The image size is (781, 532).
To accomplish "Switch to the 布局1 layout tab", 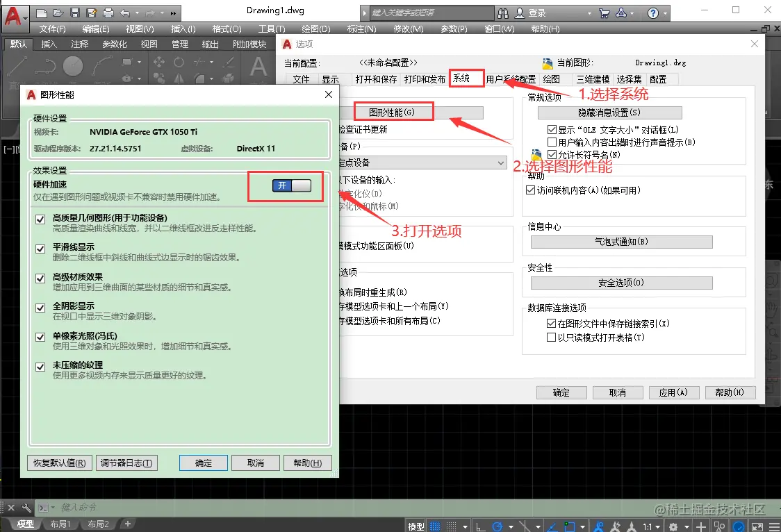I will [x=60, y=524].
